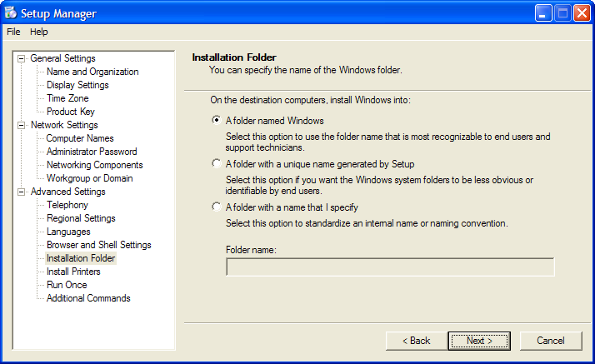
Task: Click into the Folder name field
Action: (390, 267)
